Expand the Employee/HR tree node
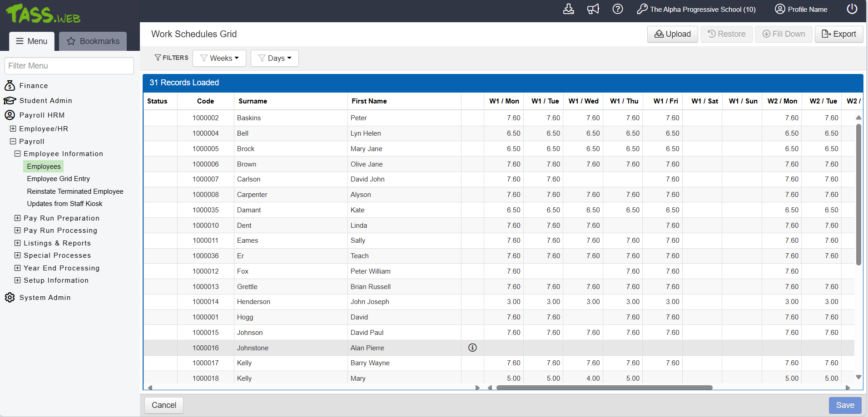Screen dimensions: 868x417 13,129
